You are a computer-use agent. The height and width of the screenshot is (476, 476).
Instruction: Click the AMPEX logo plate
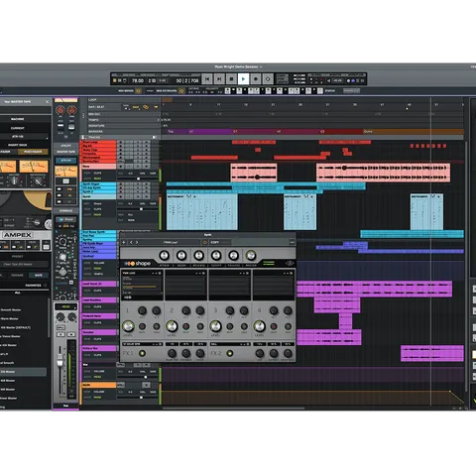pos(18,235)
